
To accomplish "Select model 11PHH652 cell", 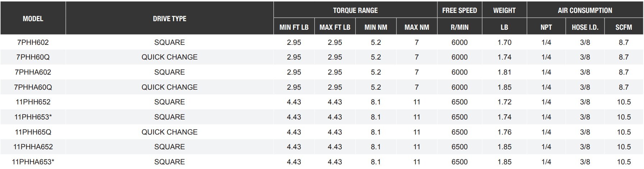I will coord(33,102).
